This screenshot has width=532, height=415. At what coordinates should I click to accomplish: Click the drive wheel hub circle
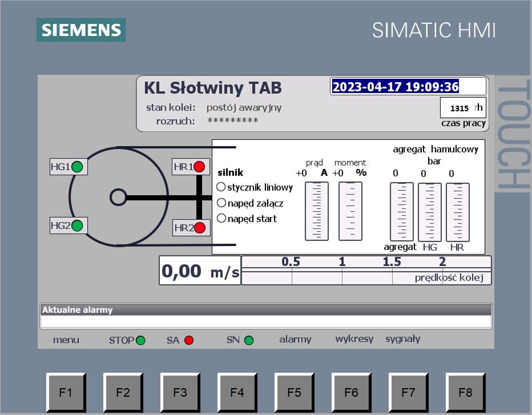click(x=118, y=197)
